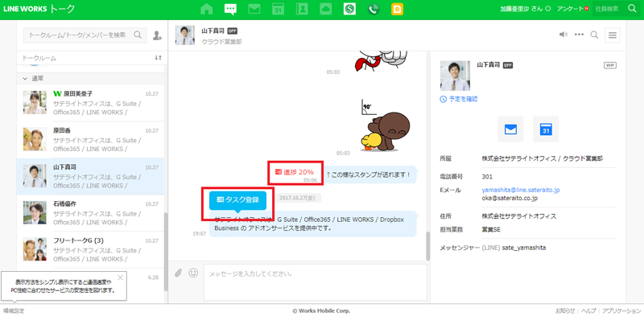This screenshot has height=316, width=644.
Task: Open the Mail envelope icon in top bar
Action: [x=254, y=9]
